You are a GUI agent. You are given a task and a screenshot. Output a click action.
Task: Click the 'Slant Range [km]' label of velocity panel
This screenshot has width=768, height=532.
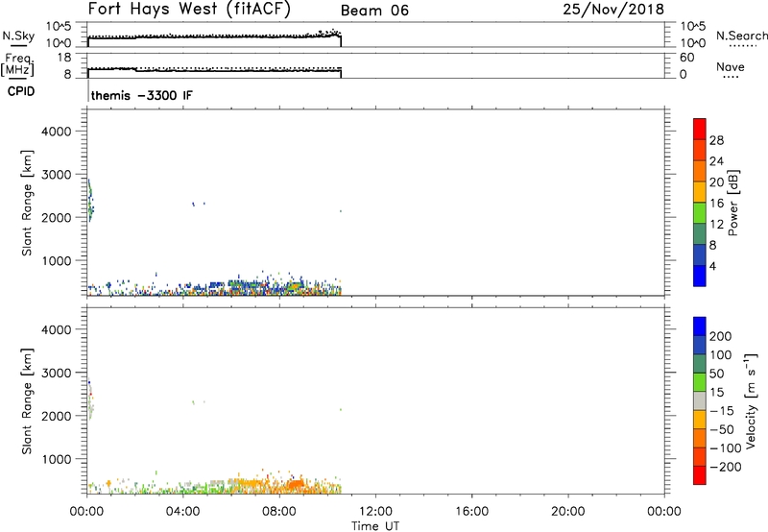click(27, 401)
